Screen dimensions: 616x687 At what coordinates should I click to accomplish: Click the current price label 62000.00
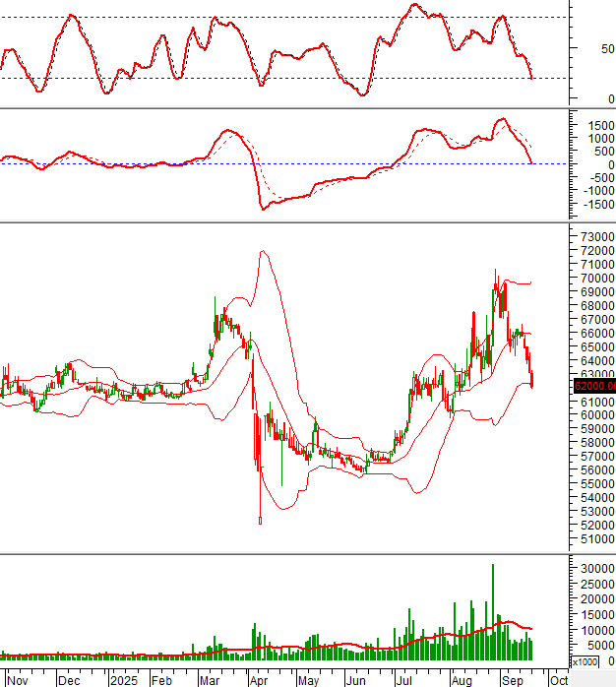[594, 386]
